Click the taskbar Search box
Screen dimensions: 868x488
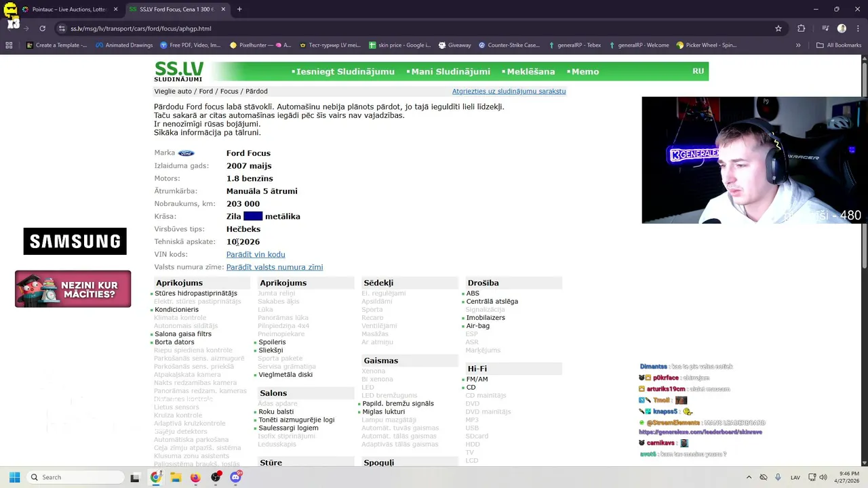click(x=75, y=477)
